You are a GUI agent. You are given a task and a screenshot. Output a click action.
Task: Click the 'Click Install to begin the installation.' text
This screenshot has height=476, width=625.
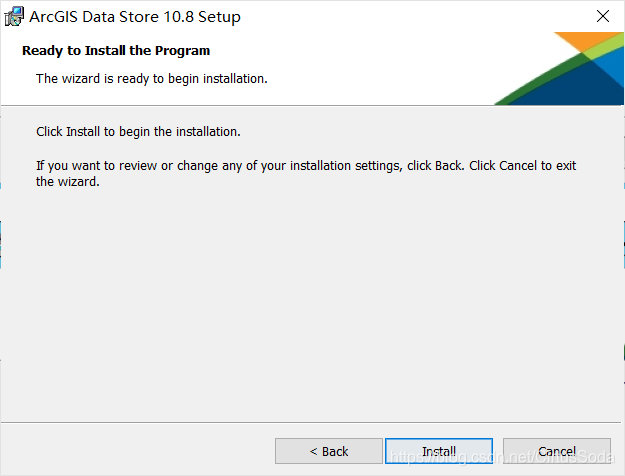138,132
